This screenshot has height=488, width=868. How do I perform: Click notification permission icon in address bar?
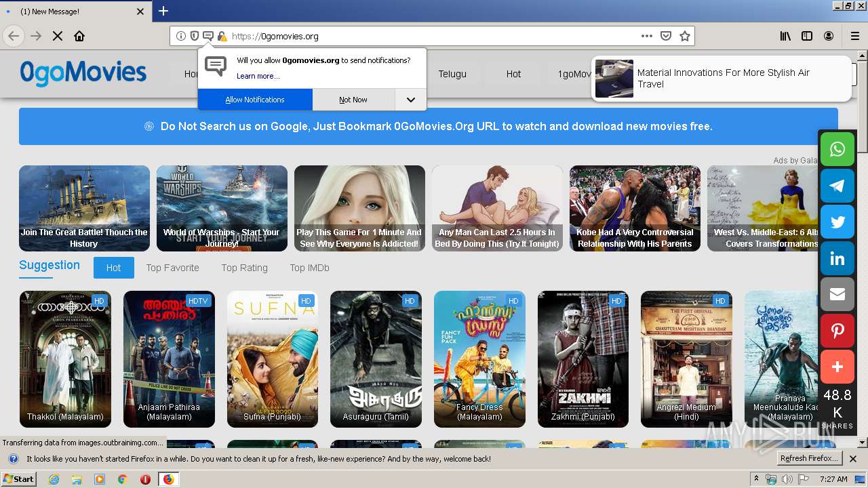point(208,36)
